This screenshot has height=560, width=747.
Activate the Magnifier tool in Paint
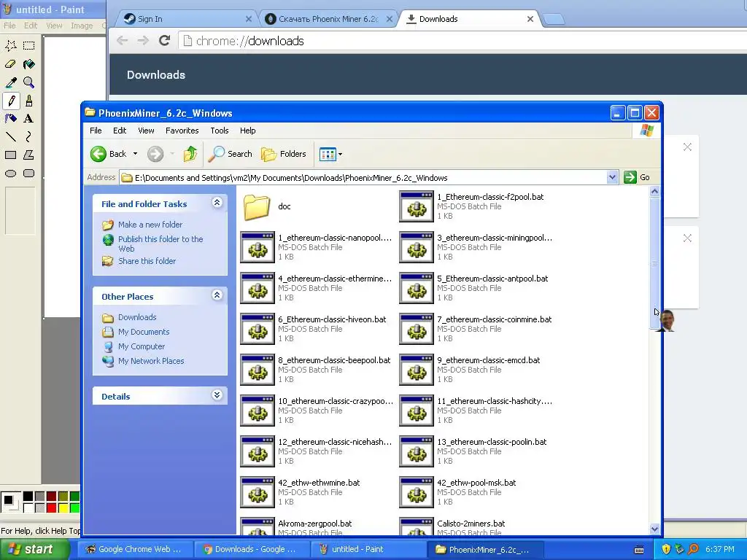(x=29, y=82)
